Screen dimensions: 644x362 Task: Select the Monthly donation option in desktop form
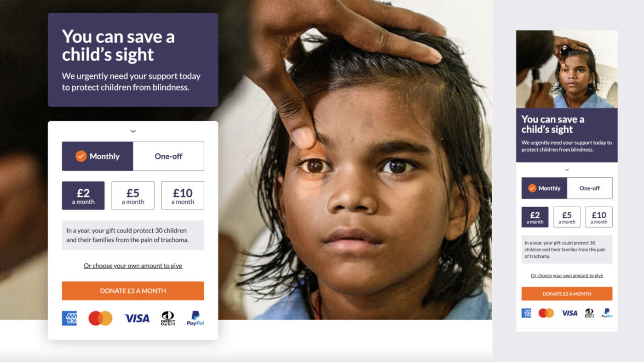point(98,156)
